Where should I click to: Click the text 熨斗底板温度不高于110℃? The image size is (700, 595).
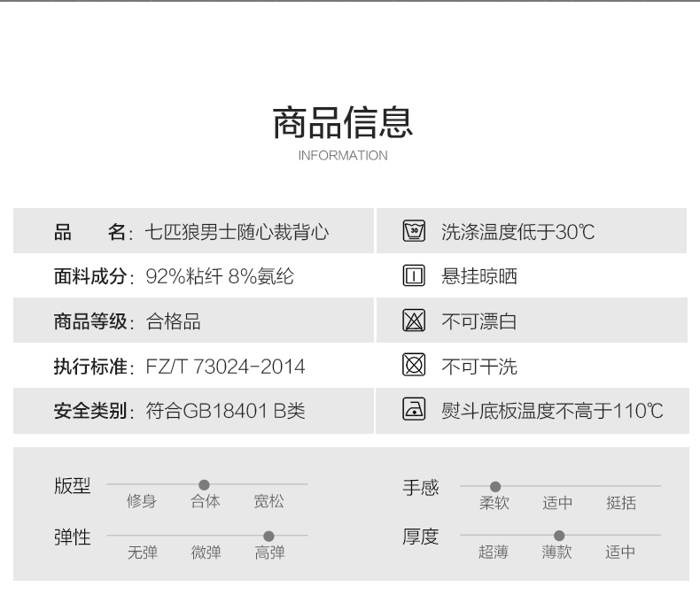coord(552,411)
